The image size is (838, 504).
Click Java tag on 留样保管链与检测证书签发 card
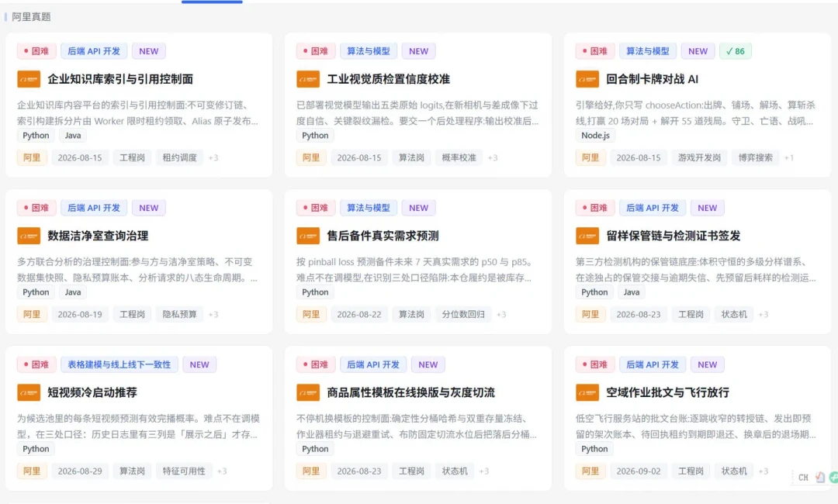click(631, 292)
